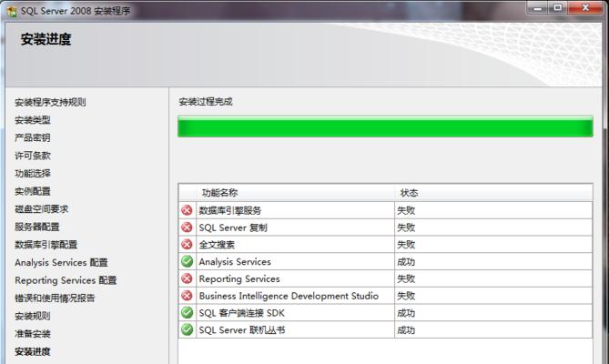This screenshot has width=609, height=364.
Task: Click the failed icon for SQL Server 复制
Action: pos(187,227)
